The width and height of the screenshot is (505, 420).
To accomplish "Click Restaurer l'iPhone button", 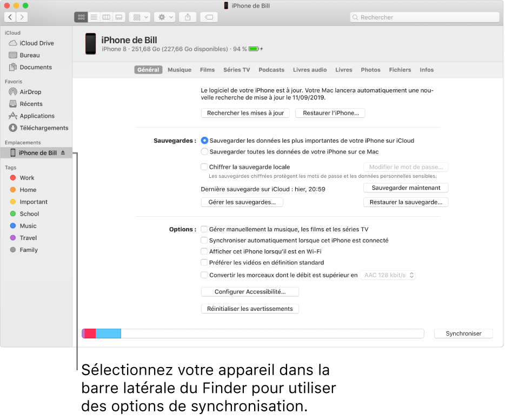I will click(330, 113).
